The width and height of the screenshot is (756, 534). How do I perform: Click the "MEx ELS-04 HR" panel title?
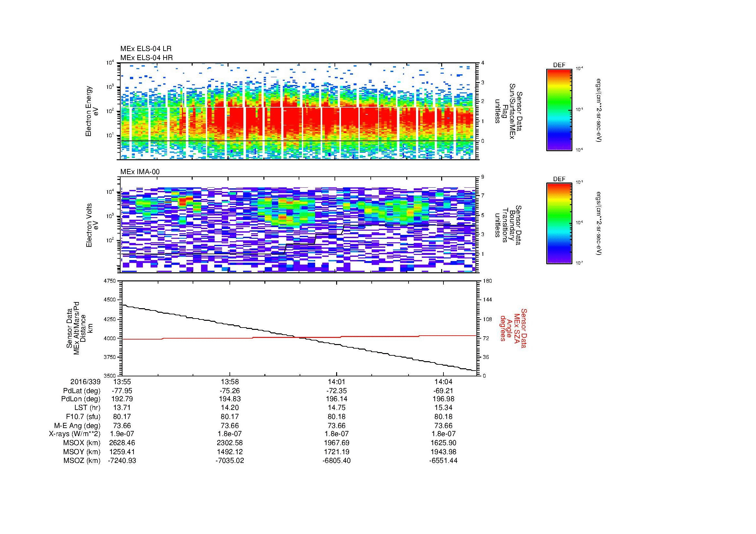pos(146,58)
